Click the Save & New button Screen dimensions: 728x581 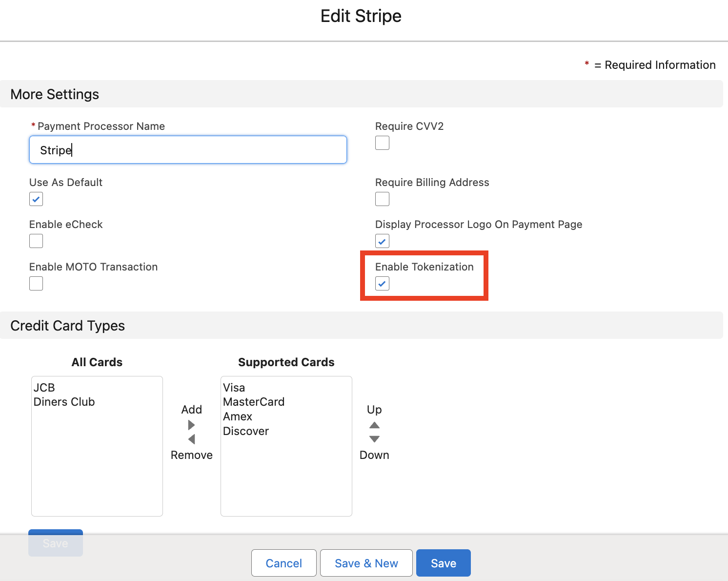pos(366,563)
